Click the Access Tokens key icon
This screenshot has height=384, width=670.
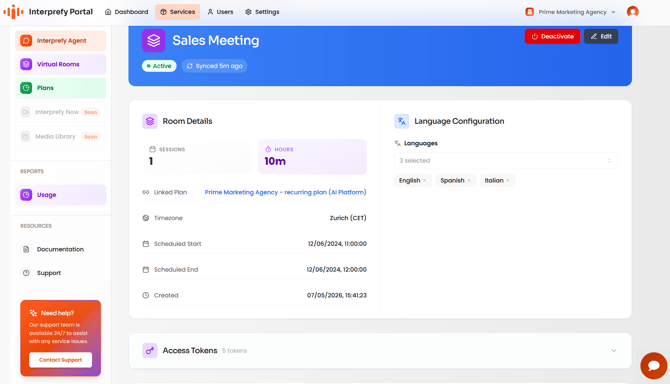150,351
